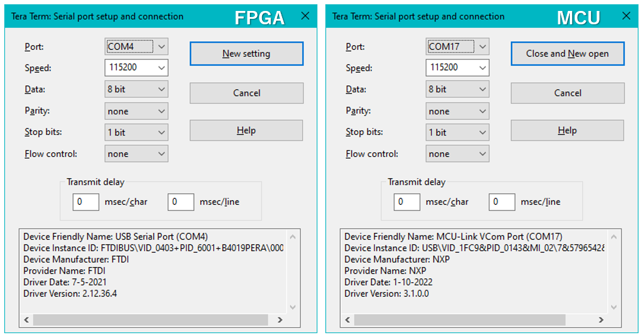Click msec/line delay field in MCU dialog
Screen dimensions: 644x335
(502, 202)
